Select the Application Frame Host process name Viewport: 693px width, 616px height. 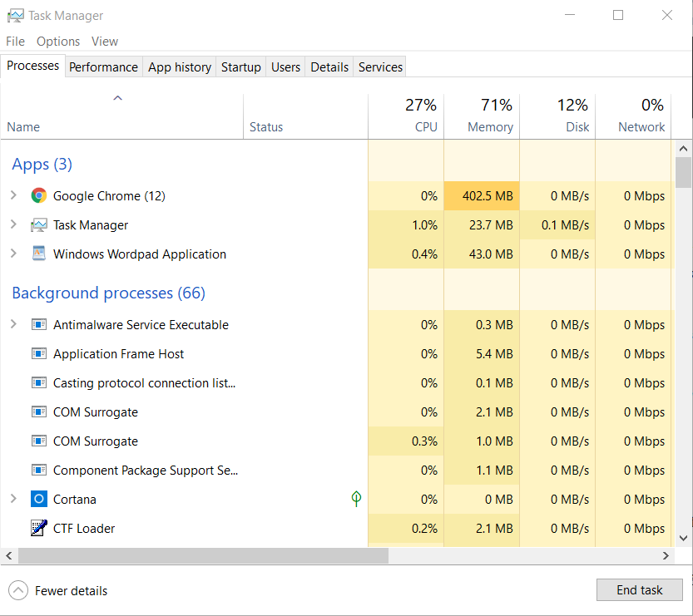pyautogui.click(x=118, y=354)
